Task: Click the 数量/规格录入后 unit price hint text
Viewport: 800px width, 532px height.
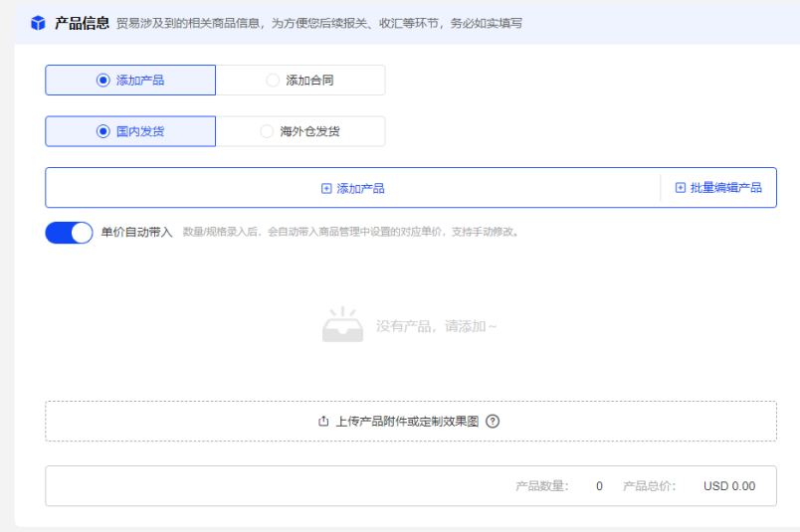Action: pyautogui.click(x=350, y=233)
